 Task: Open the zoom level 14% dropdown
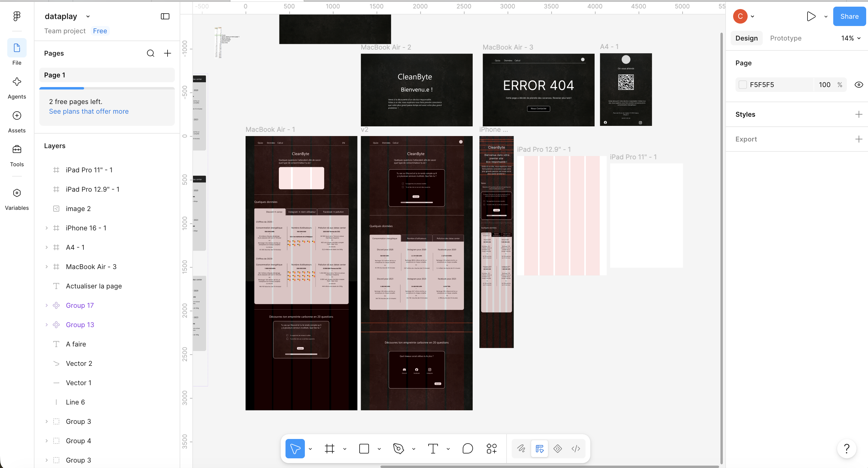coord(851,38)
